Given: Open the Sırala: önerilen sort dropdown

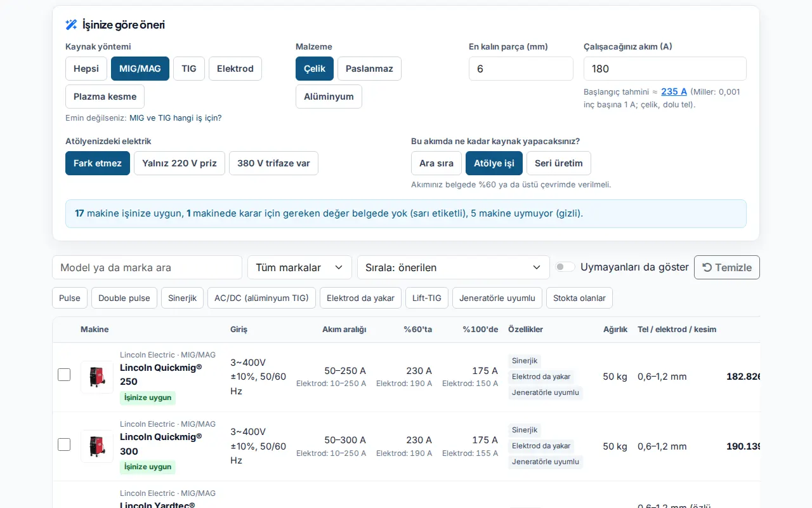Looking at the screenshot, I should pos(454,267).
